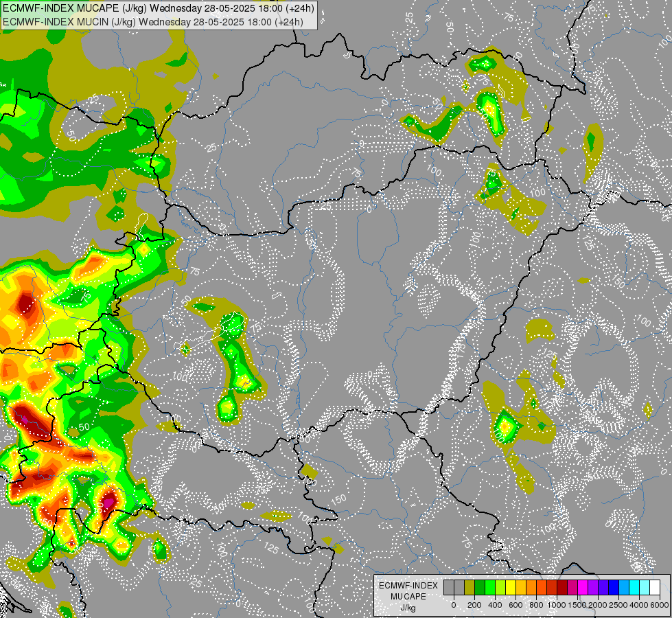
Task: Click the legend scale label 2000
Action: coord(598,605)
